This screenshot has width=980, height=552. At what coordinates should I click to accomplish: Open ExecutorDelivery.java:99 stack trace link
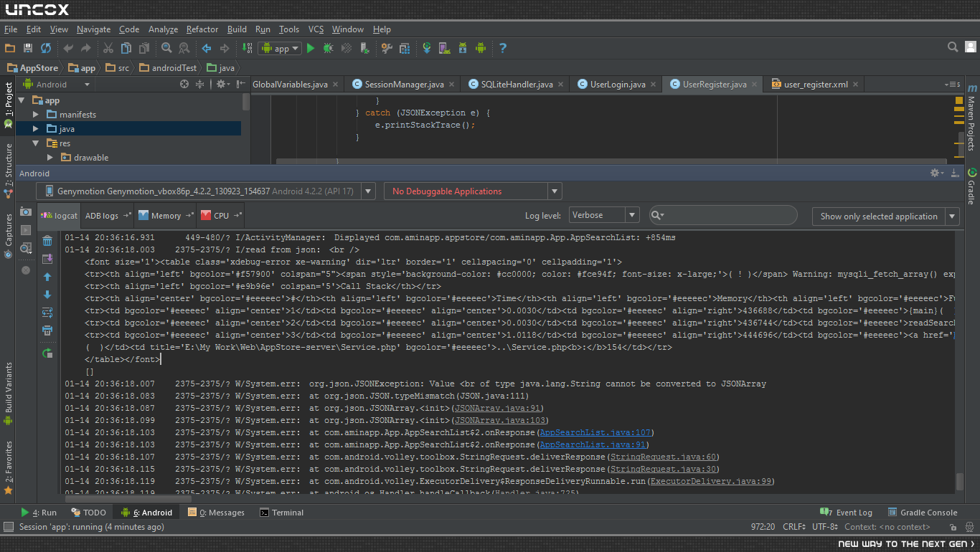click(710, 481)
